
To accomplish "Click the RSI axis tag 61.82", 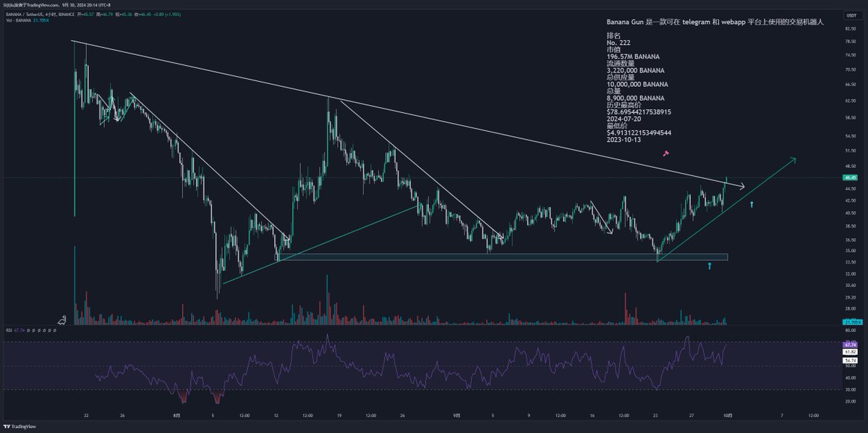I will [850, 351].
